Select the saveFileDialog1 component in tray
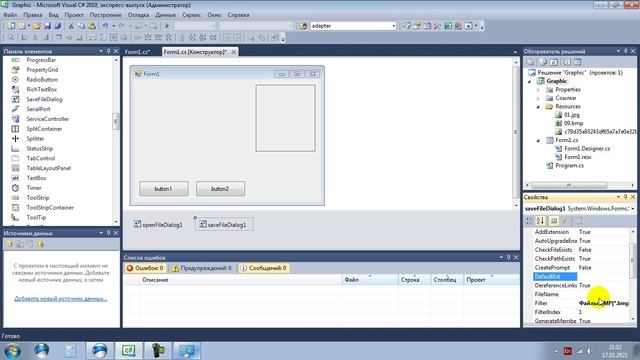Viewport: 640px width, 360px height. 224,224
